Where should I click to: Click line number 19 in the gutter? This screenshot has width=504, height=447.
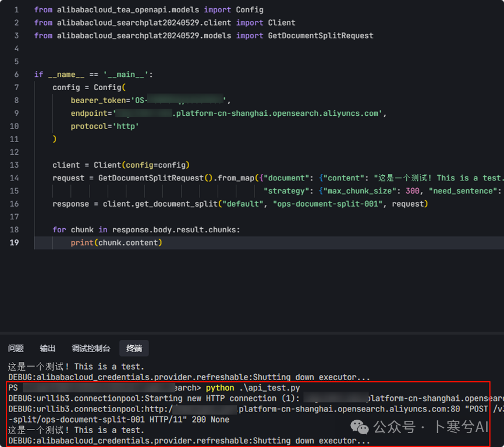point(15,242)
